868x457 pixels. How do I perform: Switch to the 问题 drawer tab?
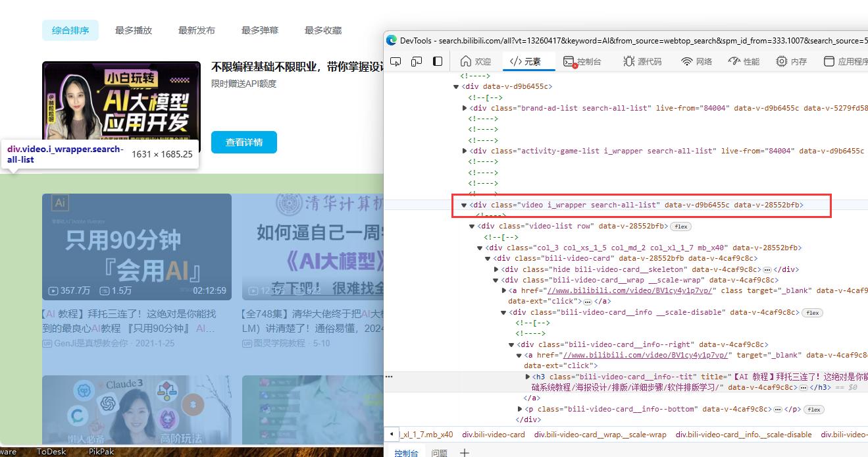click(x=439, y=453)
